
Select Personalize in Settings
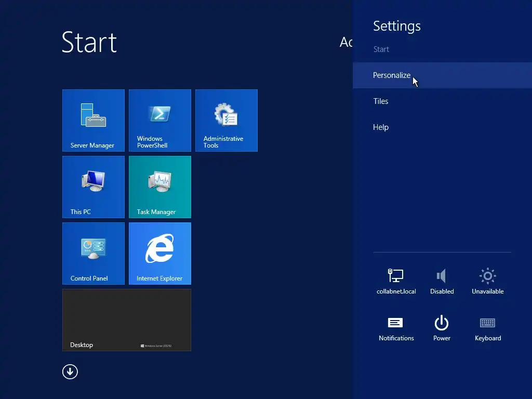click(443, 75)
